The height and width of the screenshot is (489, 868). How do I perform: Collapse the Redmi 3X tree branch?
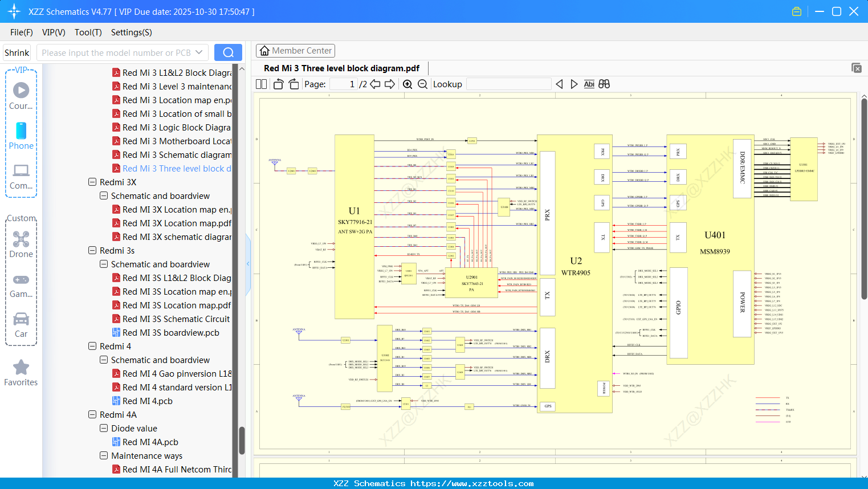92,182
